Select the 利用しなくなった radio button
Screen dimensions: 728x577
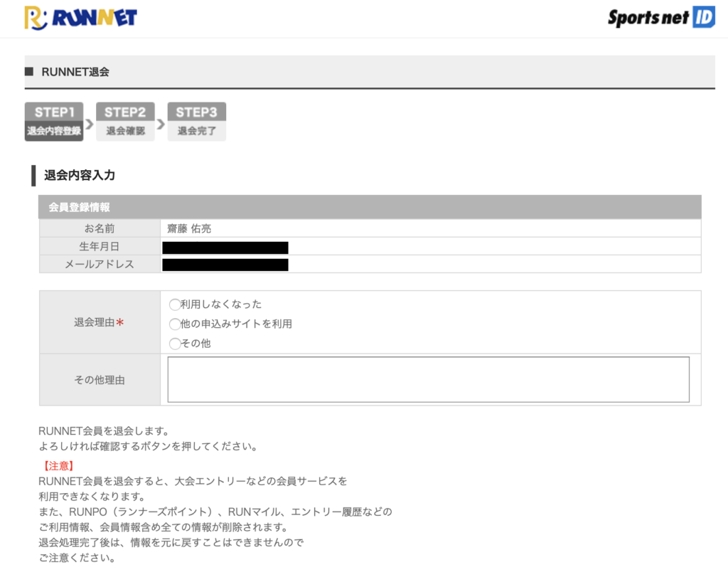(x=175, y=305)
